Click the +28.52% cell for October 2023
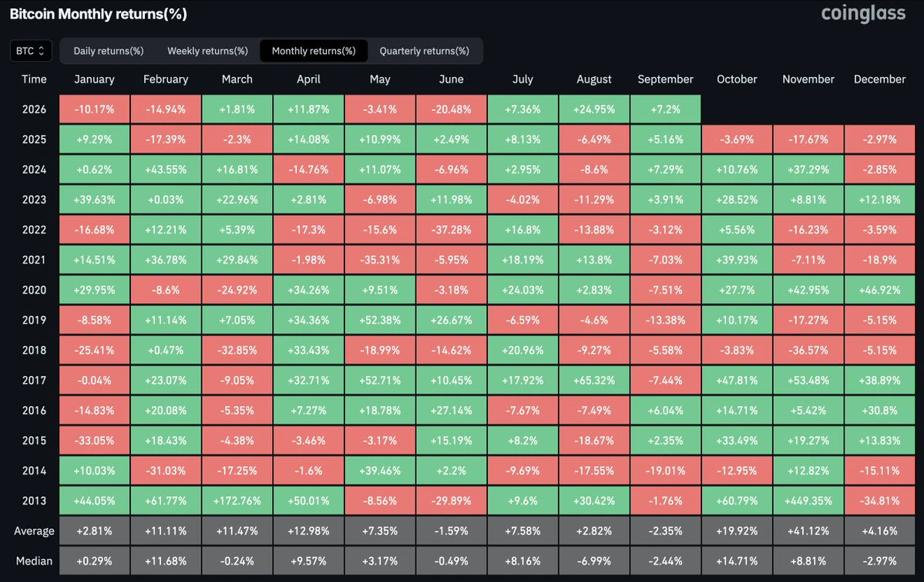The height and width of the screenshot is (582, 924). click(x=737, y=200)
